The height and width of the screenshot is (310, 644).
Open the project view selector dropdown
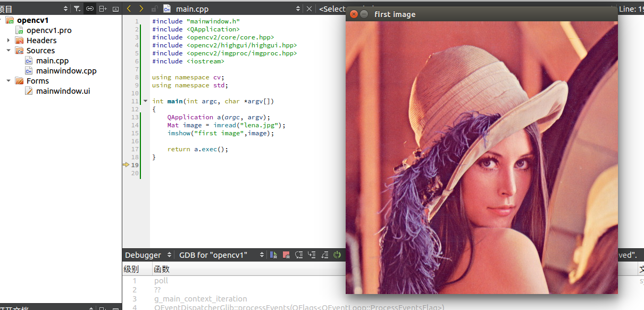click(x=65, y=9)
